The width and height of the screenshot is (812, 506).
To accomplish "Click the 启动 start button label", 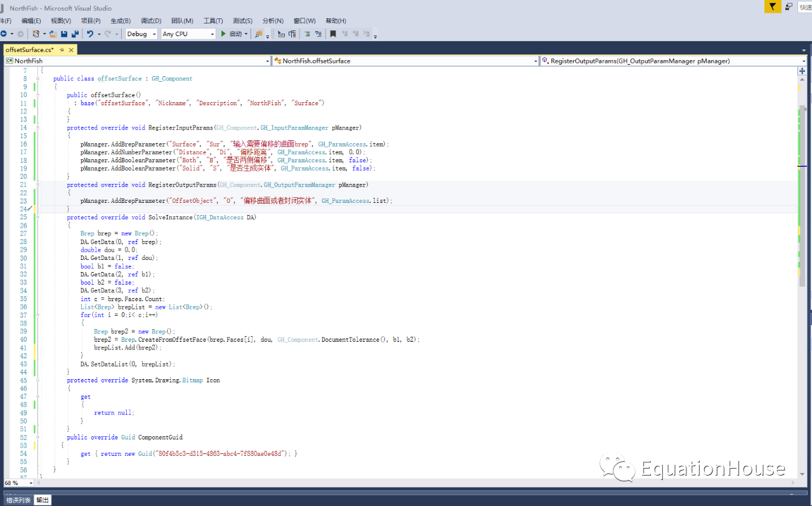I will (x=235, y=34).
